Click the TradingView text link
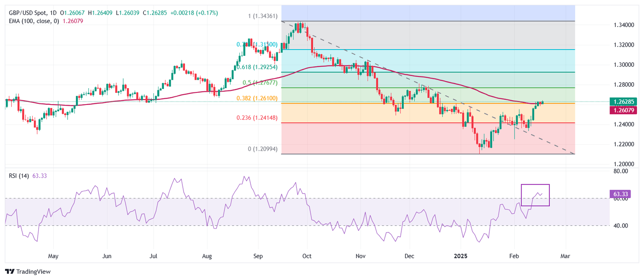The width and height of the screenshot is (644, 280). click(34, 272)
